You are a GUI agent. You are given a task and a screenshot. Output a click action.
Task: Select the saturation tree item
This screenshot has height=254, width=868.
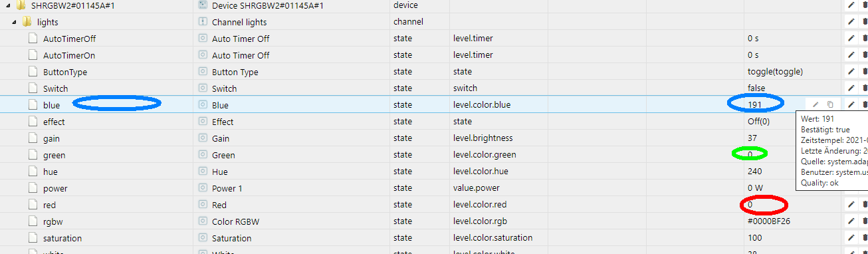click(x=62, y=238)
